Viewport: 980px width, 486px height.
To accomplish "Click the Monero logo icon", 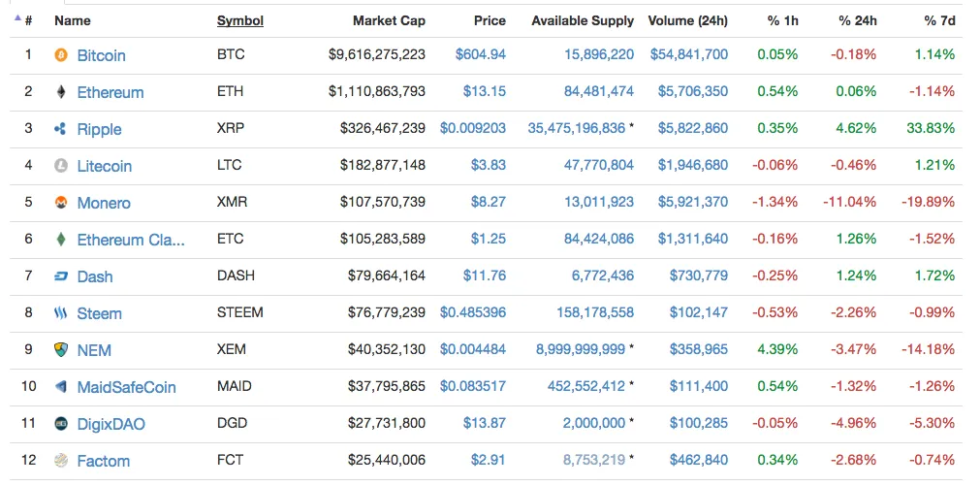I will pos(61,203).
